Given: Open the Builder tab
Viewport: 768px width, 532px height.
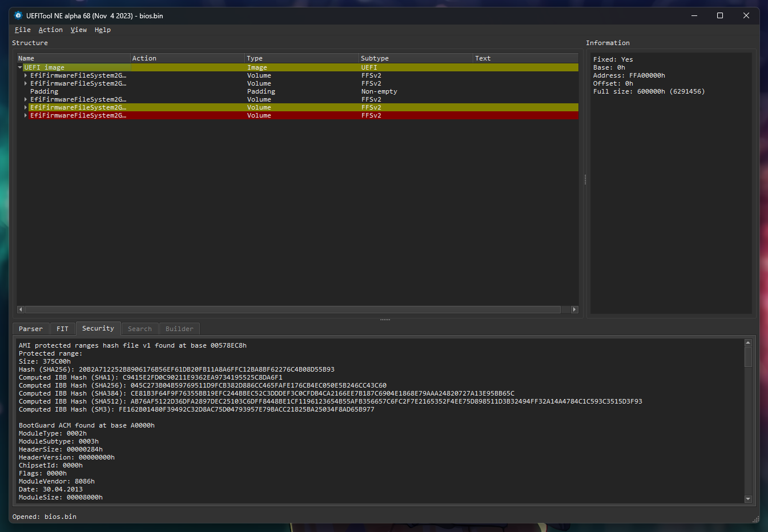Looking at the screenshot, I should point(179,329).
